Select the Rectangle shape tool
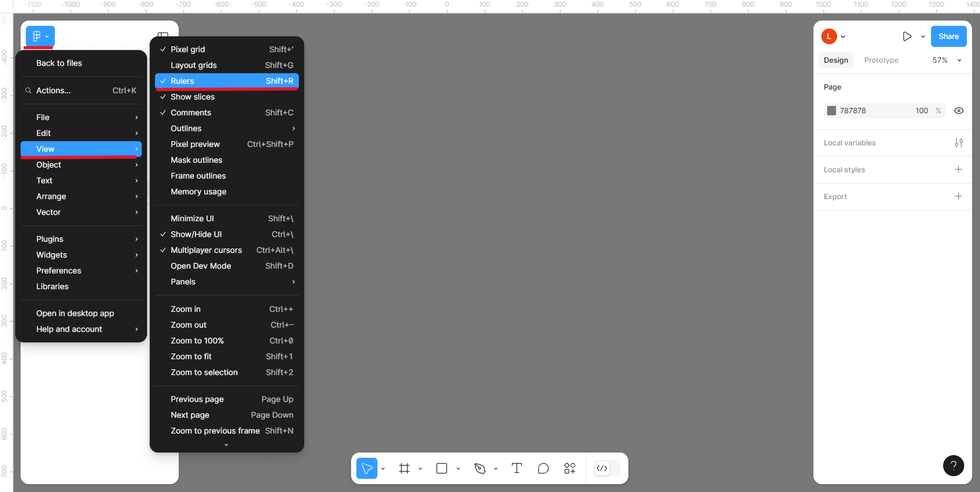 tap(442, 468)
